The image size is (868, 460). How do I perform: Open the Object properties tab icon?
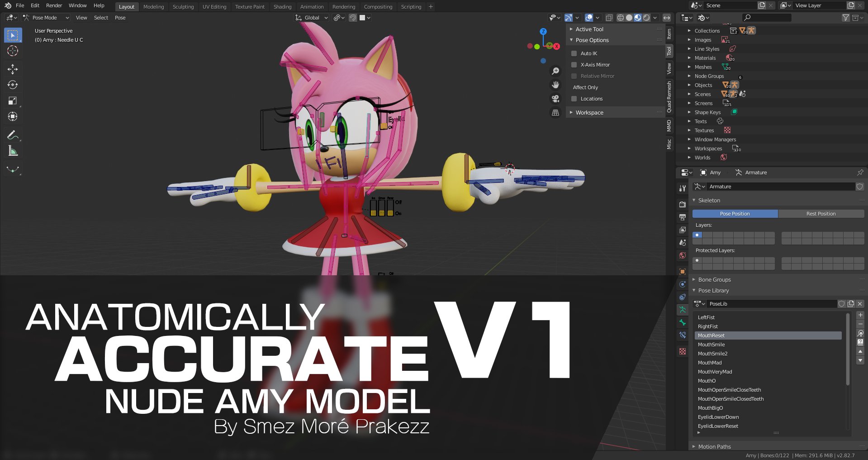click(x=683, y=272)
